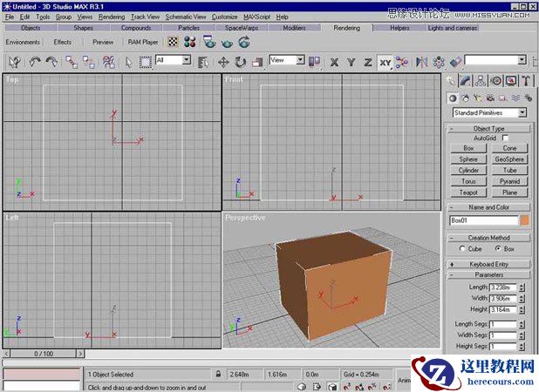Click the Render Last teapot icon
The height and width of the screenshot is (392, 539).
pyautogui.click(x=244, y=42)
